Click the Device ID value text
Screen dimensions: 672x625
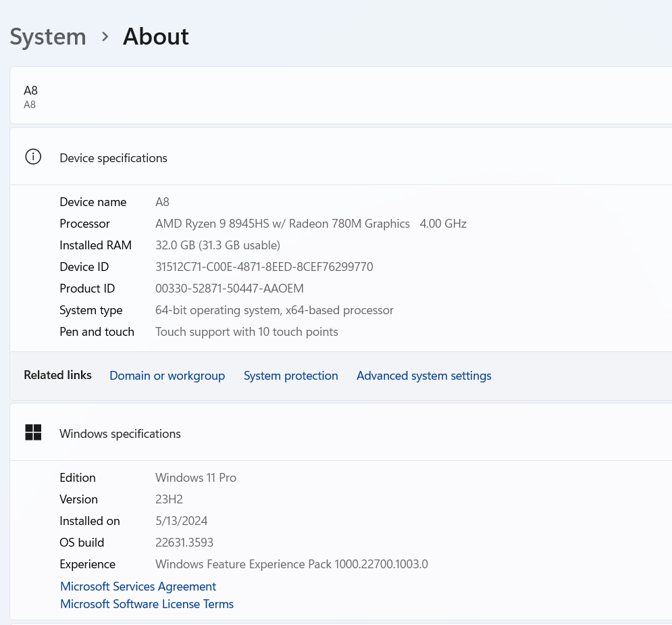[x=264, y=267]
